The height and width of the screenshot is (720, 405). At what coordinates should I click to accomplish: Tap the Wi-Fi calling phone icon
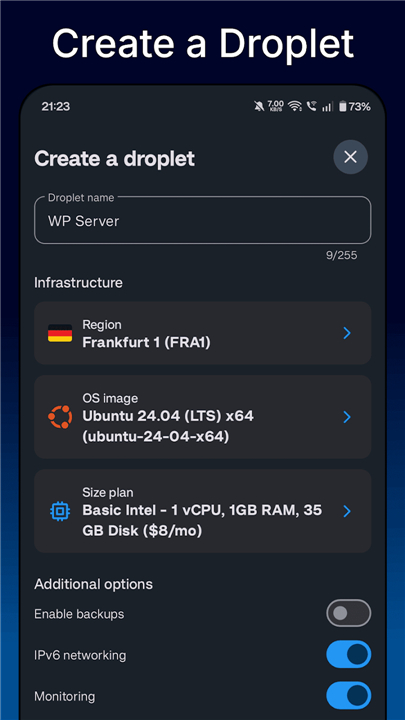[312, 107]
